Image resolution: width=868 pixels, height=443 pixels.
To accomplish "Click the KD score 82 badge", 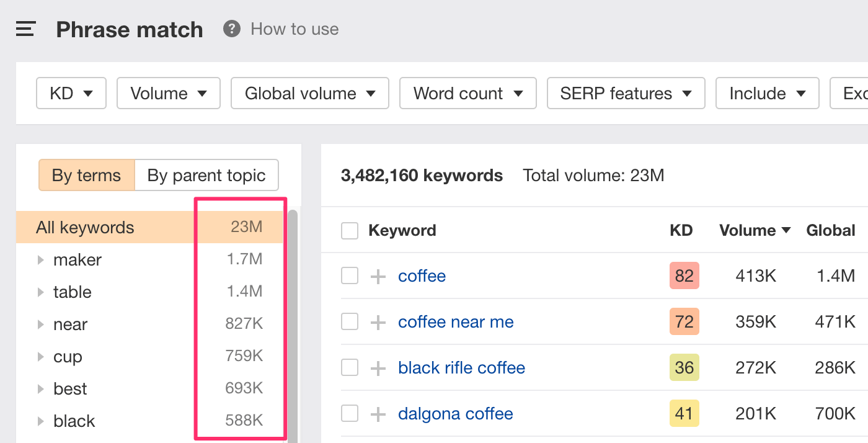I will click(684, 276).
